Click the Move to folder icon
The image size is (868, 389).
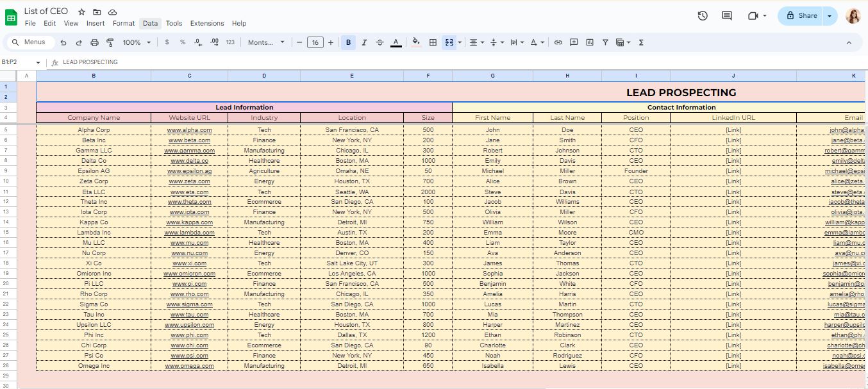pyautogui.click(x=97, y=12)
